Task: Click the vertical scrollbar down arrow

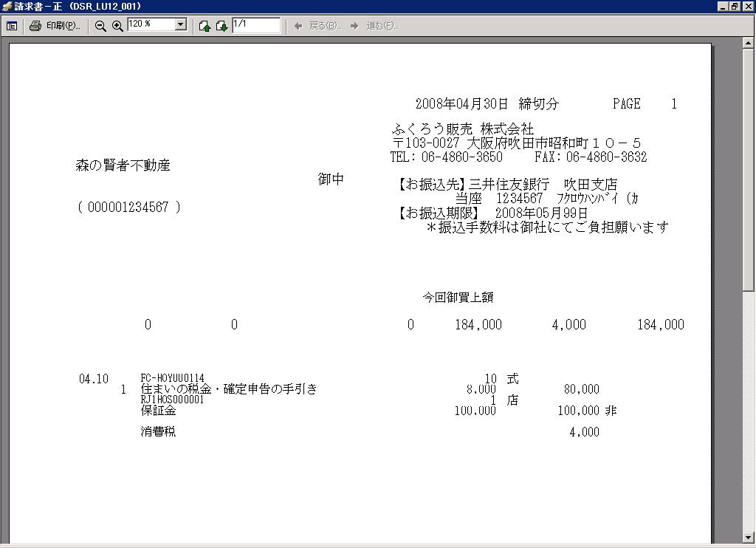Action: 748,537
